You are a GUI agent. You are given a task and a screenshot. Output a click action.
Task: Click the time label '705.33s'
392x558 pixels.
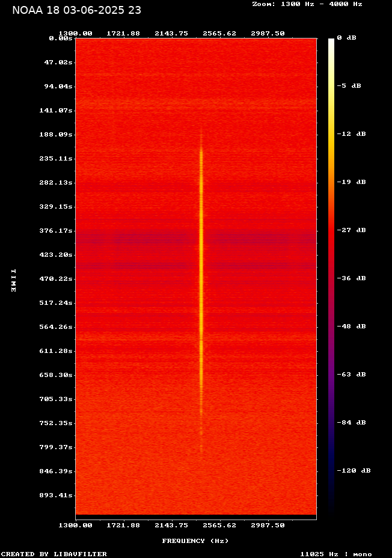pos(56,399)
